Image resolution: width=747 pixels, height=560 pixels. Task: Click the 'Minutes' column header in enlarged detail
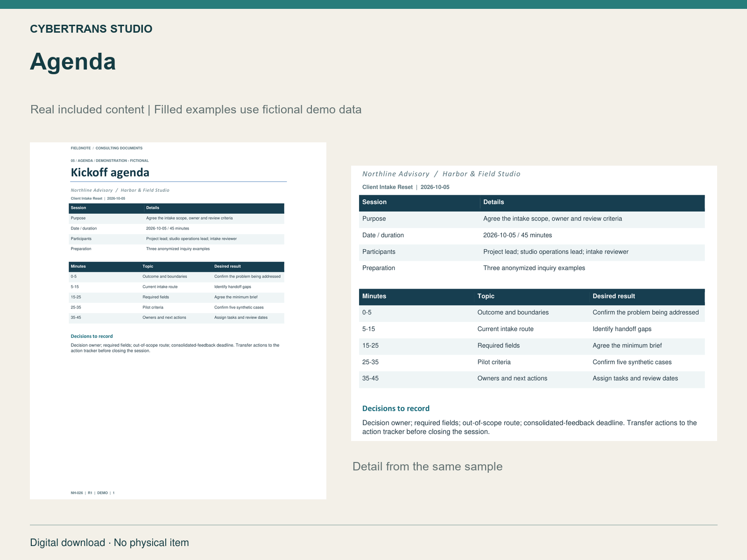374,296
